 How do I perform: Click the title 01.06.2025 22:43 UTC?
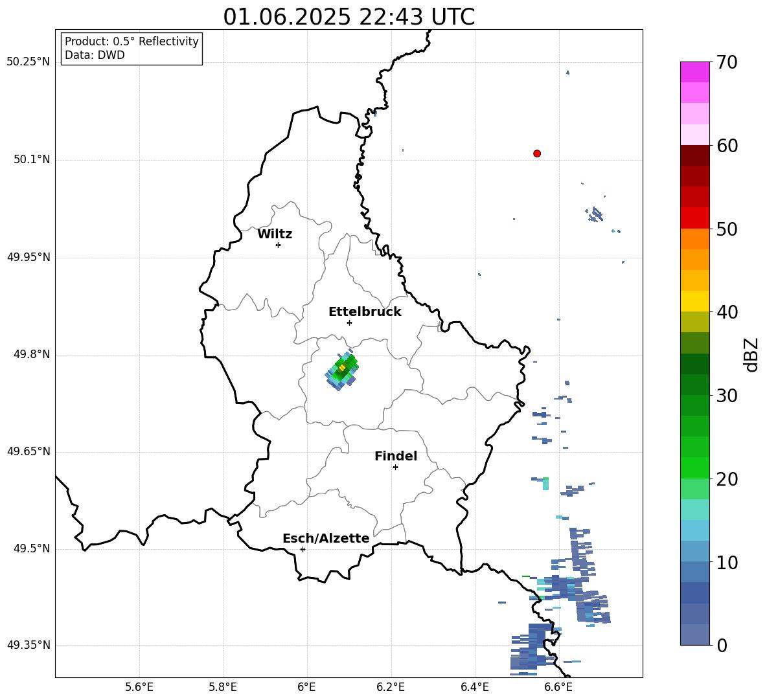click(x=349, y=17)
